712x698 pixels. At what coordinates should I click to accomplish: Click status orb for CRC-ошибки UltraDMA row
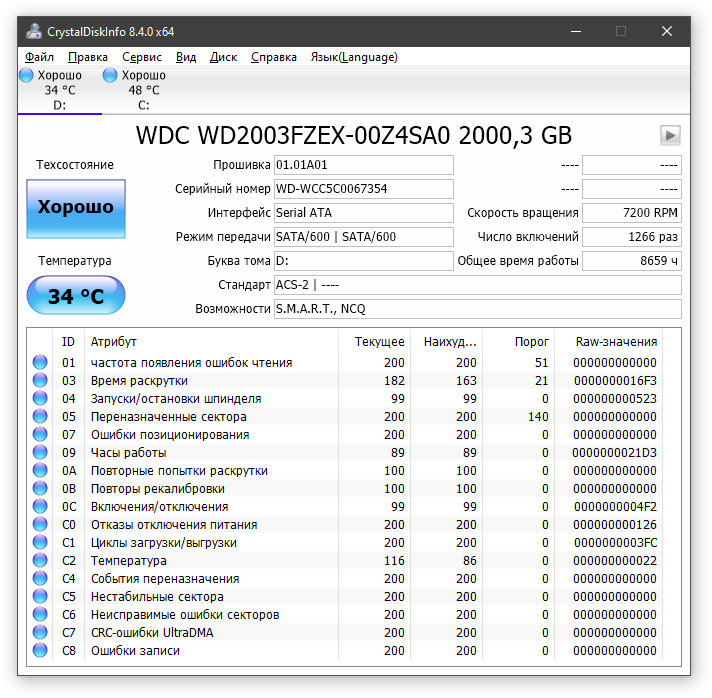click(x=40, y=633)
